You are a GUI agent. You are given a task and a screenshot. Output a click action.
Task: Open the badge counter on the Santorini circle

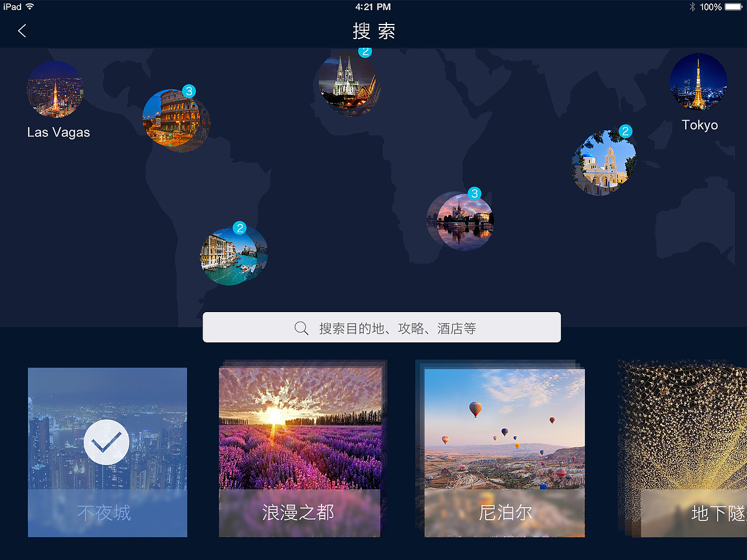[x=625, y=131]
